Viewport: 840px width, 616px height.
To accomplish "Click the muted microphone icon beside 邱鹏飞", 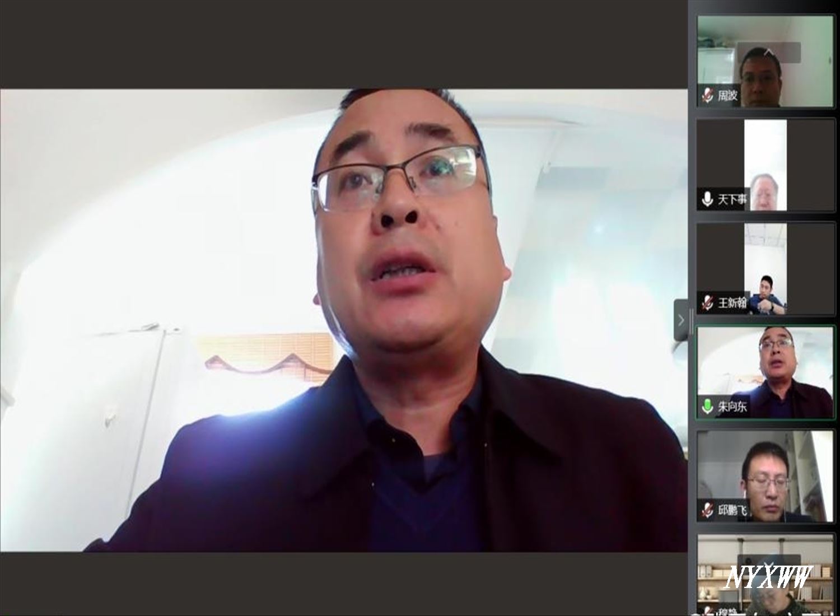I will pos(708,510).
